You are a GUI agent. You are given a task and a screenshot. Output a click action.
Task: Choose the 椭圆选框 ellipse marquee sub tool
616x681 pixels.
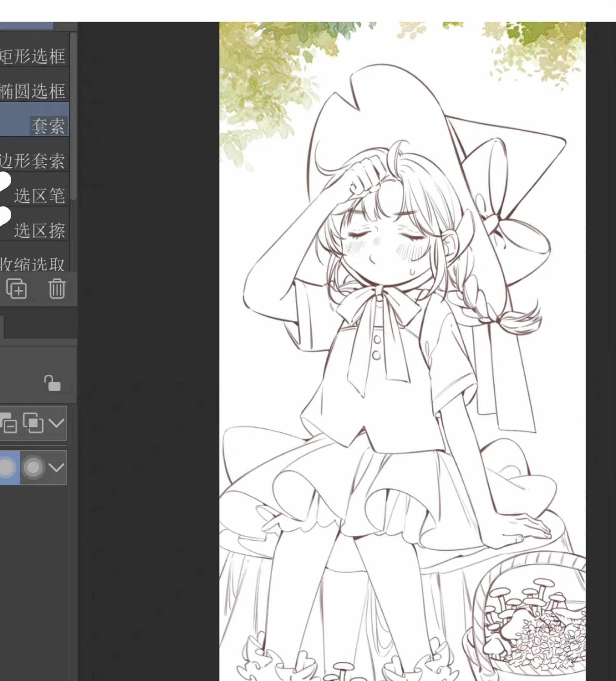click(x=34, y=91)
